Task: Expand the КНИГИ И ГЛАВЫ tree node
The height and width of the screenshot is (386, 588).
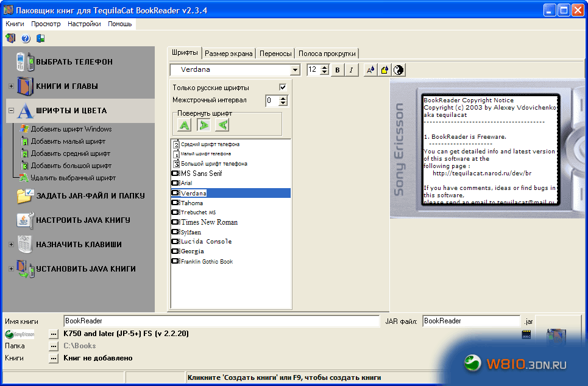Action: pos(11,86)
